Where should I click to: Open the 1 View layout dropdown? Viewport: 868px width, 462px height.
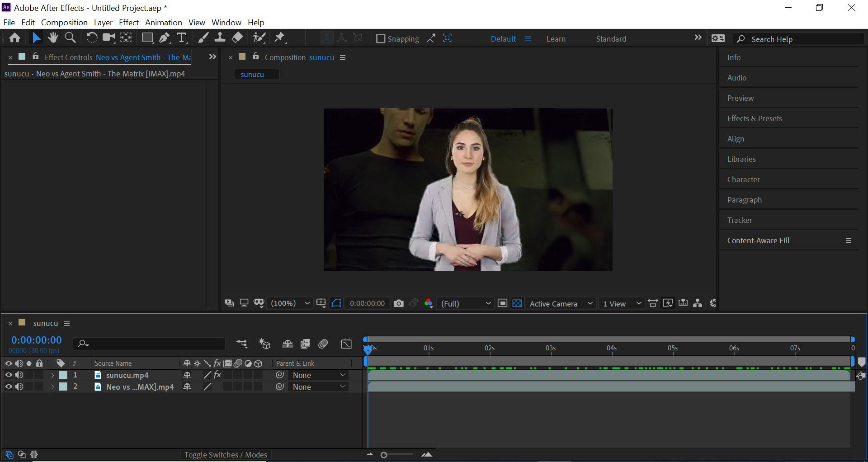tap(622, 303)
